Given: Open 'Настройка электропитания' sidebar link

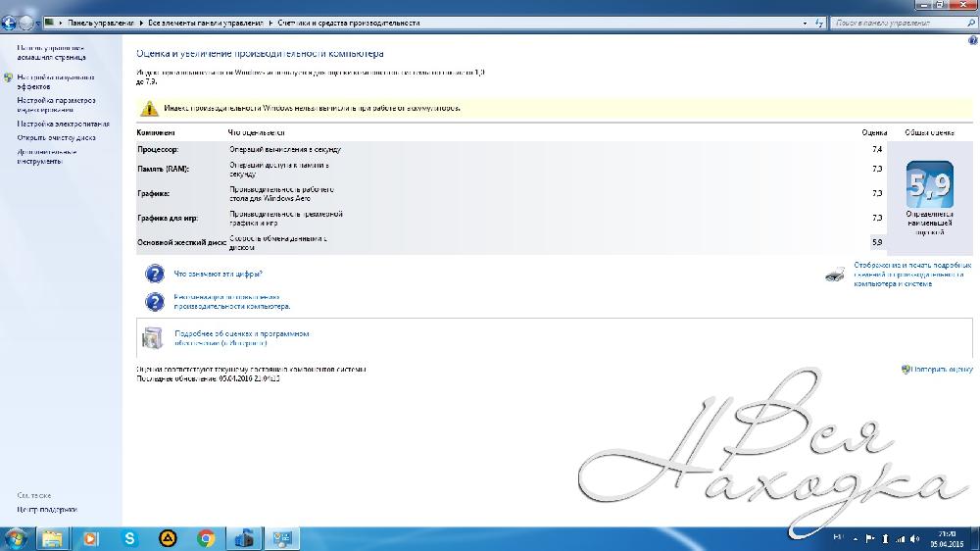Looking at the screenshot, I should pyautogui.click(x=63, y=124).
